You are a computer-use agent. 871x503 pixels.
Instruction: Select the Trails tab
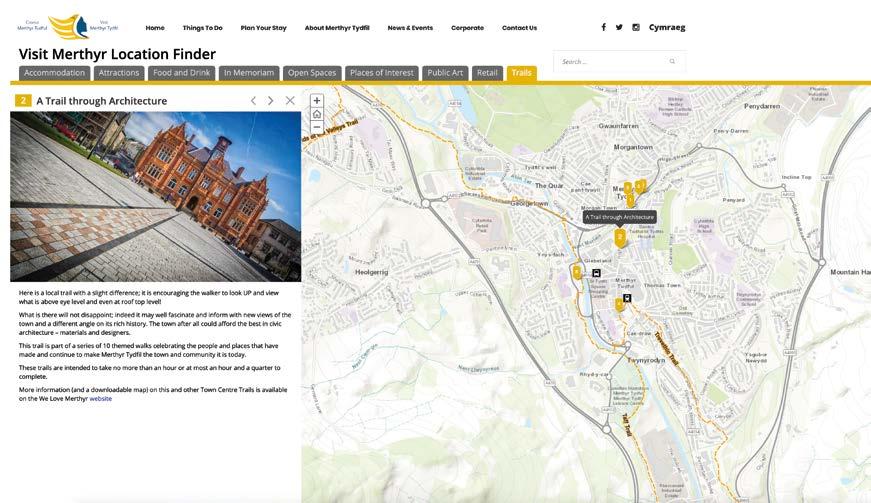point(522,73)
